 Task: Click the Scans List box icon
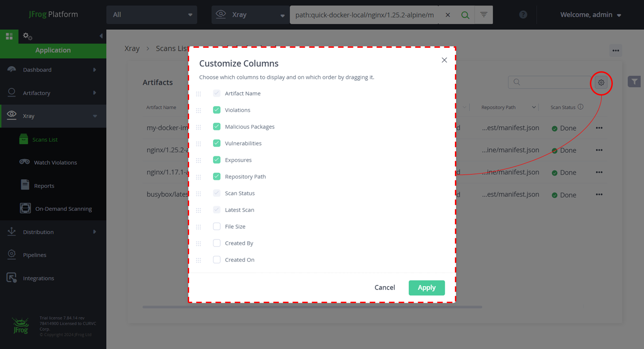(x=24, y=139)
